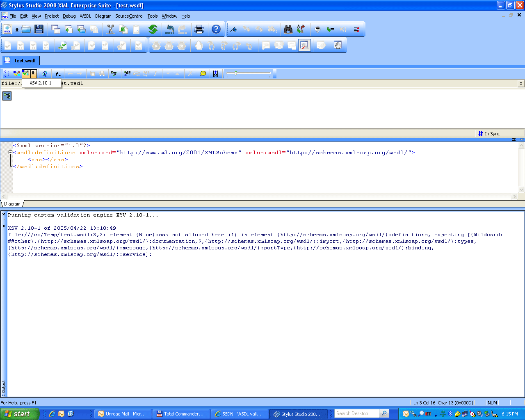Screen dimensions: 525x420
Task: Click the binoculars Find icon
Action: tap(288, 29)
